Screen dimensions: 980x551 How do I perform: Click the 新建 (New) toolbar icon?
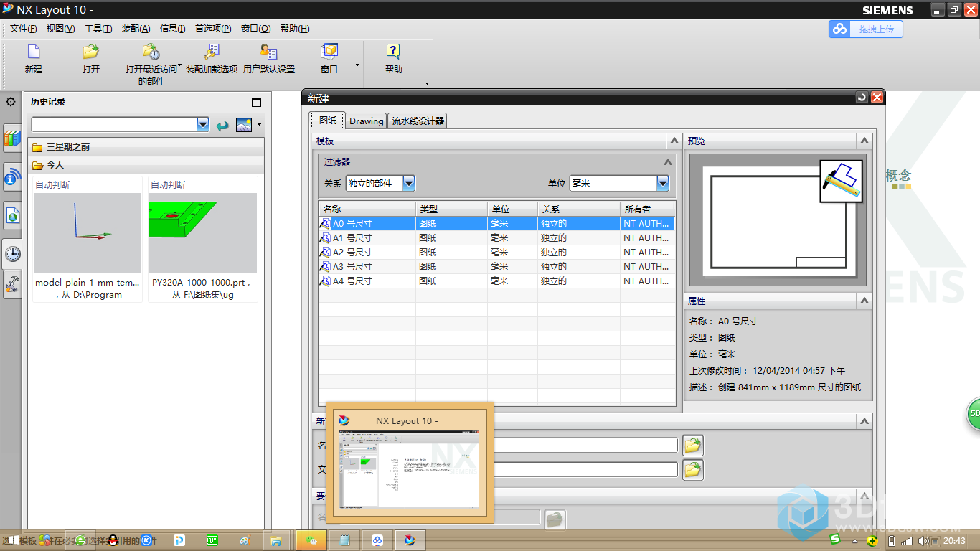tap(33, 52)
